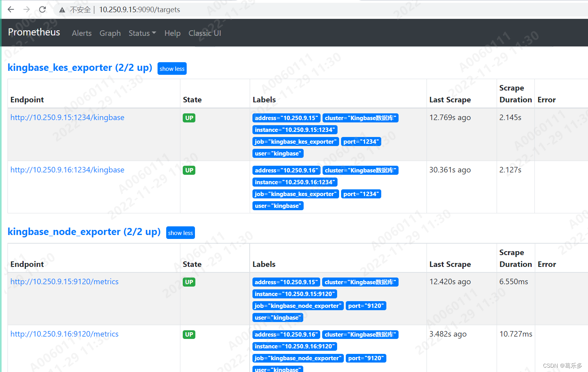Click job="kingbase_kes_exporter" label in 10.250.9.15 row

coord(296,142)
